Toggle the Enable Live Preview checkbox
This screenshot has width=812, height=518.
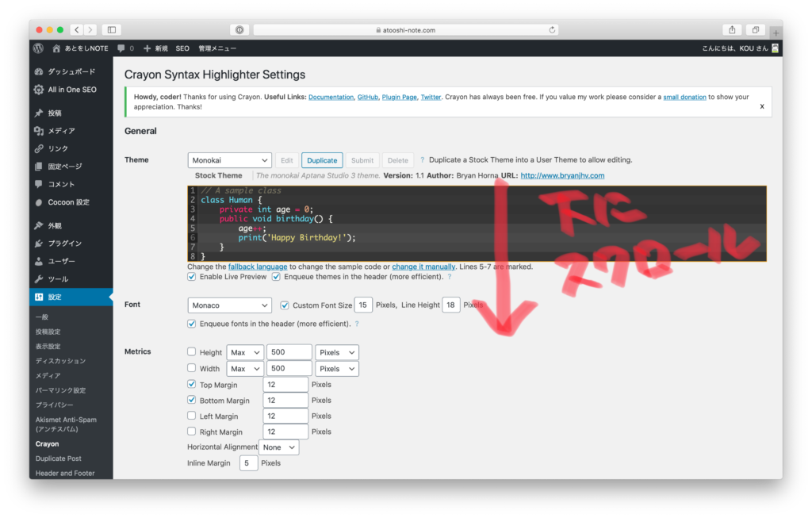(192, 277)
